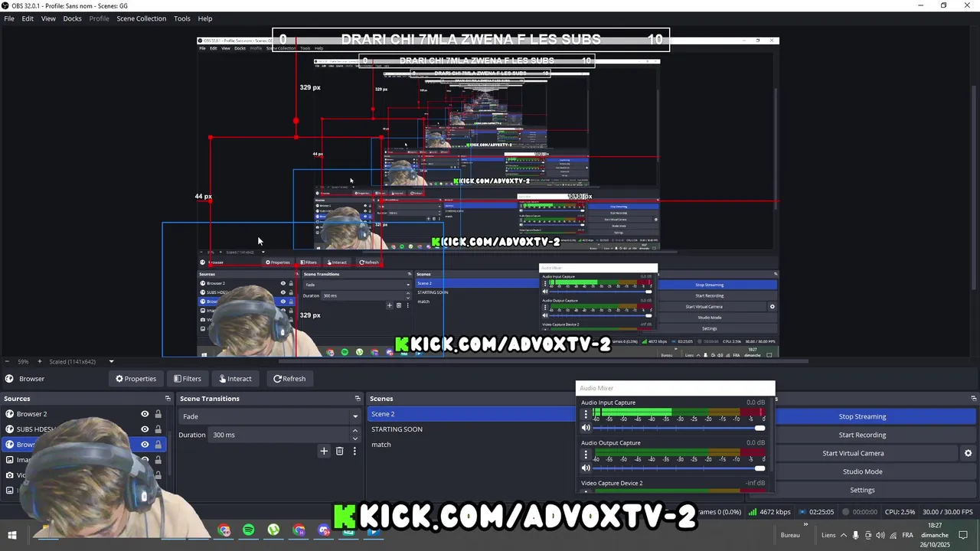Click globe icon beside Browser label in source toolbar
This screenshot has width=980, height=551.
pos(8,379)
